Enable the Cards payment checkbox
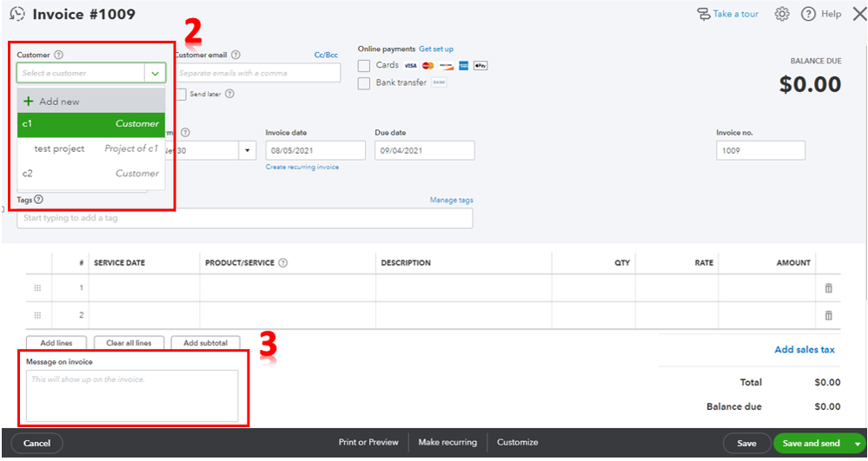 [x=364, y=66]
